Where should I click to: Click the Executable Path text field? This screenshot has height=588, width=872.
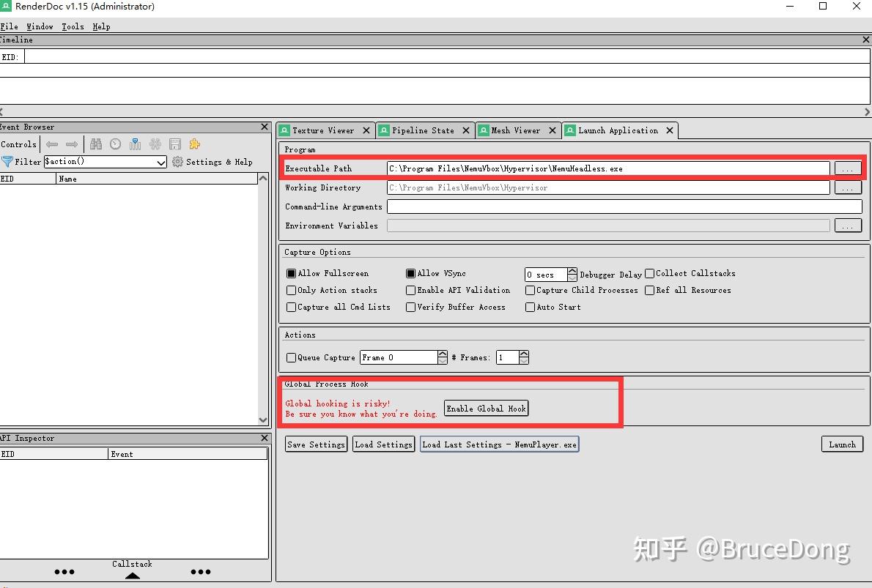click(x=608, y=168)
